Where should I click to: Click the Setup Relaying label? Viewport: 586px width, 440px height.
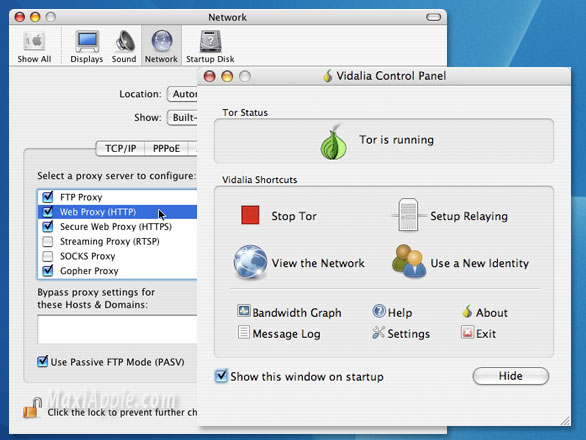point(469,216)
